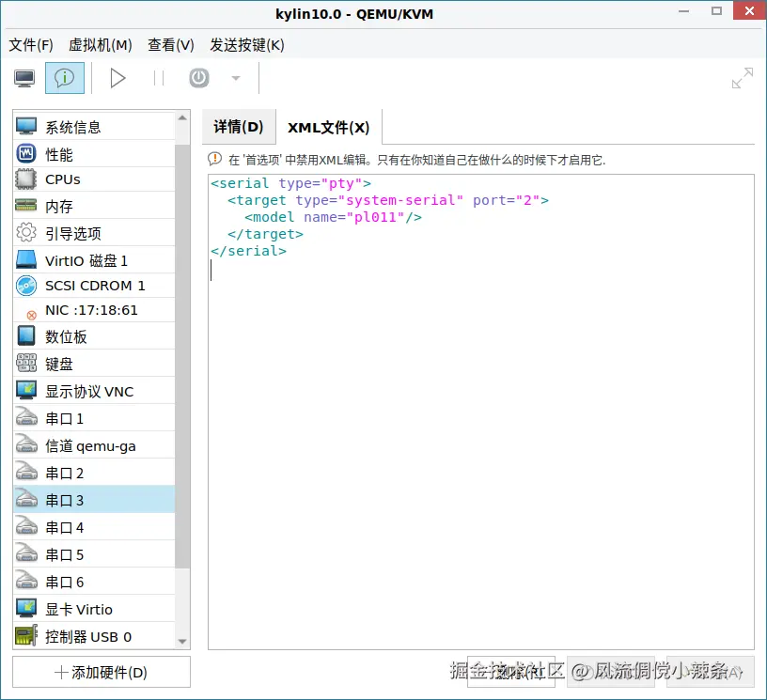Click the target type="system-serial" line
Viewport: 767px width, 700px height.
(x=388, y=200)
